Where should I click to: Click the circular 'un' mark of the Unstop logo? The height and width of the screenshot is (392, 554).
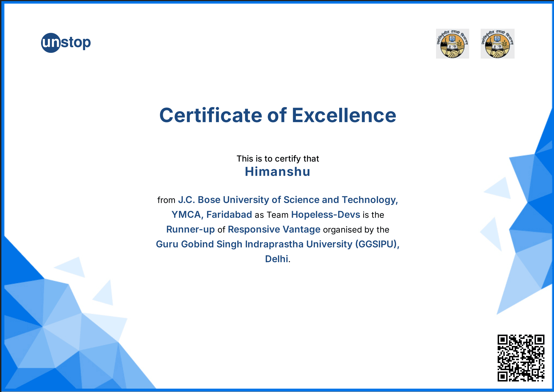(51, 42)
